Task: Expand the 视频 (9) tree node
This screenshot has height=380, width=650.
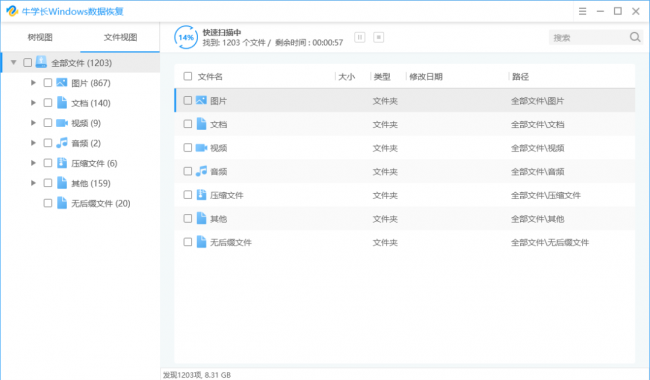Action: click(33, 123)
